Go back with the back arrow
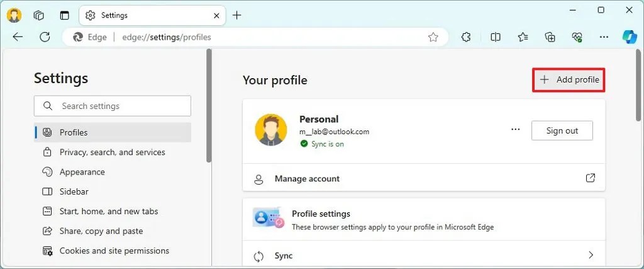The image size is (644, 269). point(18,37)
